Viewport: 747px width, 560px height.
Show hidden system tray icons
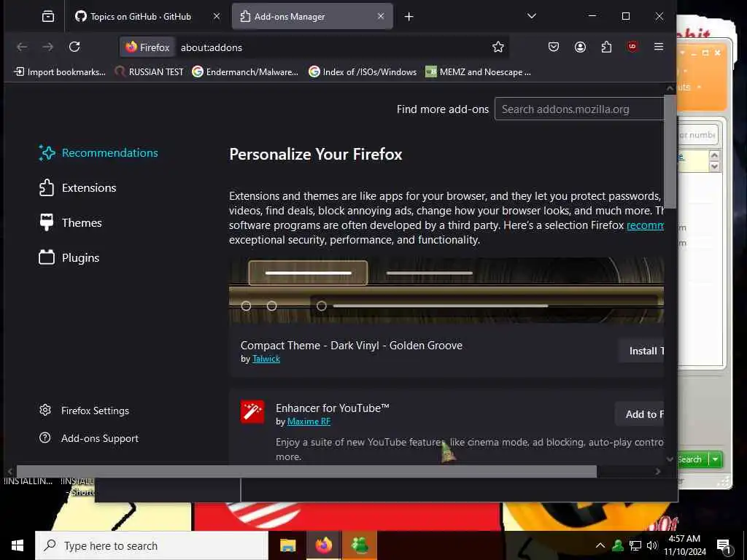(600, 545)
